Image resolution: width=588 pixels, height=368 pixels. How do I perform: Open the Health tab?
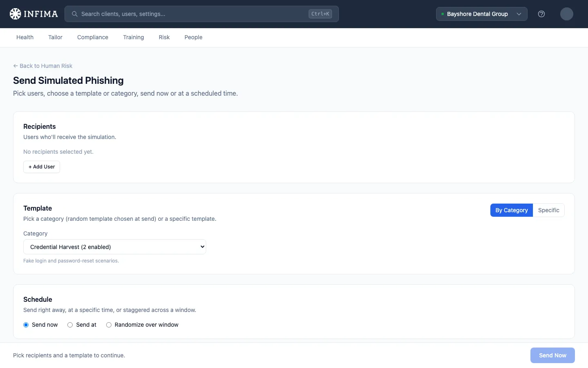click(25, 37)
